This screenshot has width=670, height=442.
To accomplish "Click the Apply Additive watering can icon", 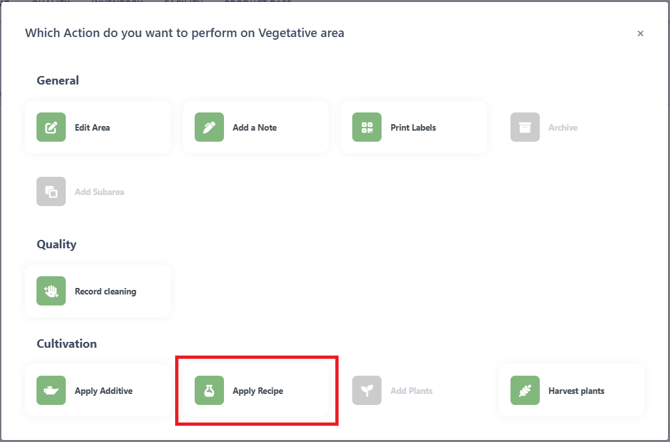I will (51, 390).
